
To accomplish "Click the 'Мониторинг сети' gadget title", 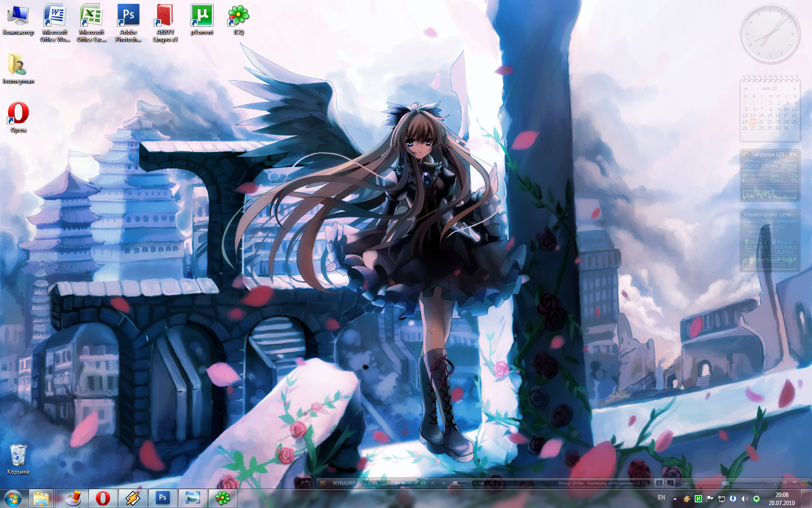I will [x=767, y=214].
